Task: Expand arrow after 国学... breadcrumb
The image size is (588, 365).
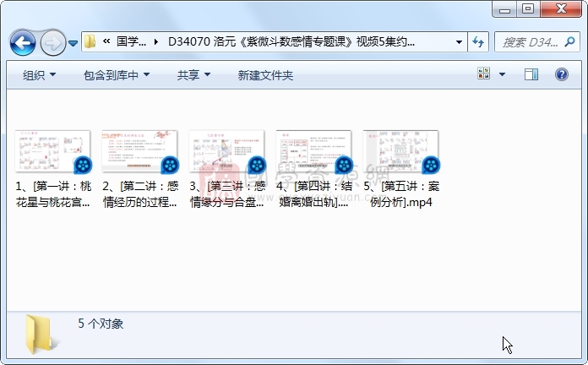Action: point(156,41)
